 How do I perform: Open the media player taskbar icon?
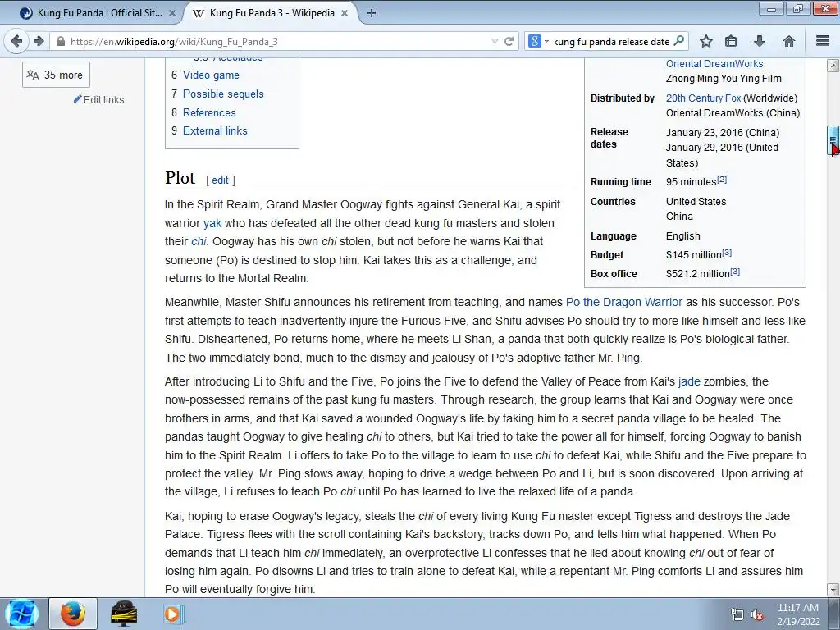coord(172,614)
